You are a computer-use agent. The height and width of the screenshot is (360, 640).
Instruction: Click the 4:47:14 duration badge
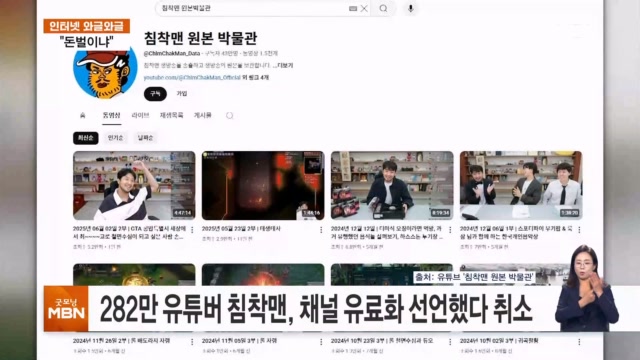tap(182, 213)
